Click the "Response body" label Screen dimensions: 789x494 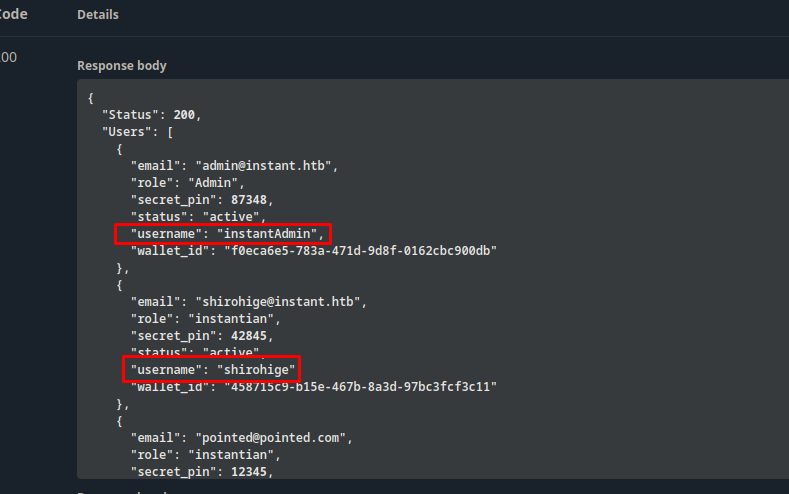pyautogui.click(x=122, y=66)
